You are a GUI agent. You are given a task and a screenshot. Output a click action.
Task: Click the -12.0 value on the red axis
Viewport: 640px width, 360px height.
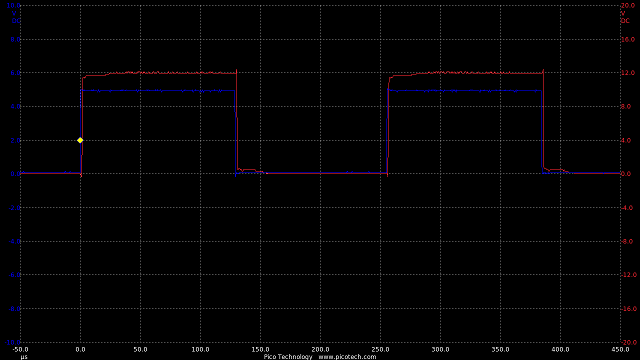628,275
